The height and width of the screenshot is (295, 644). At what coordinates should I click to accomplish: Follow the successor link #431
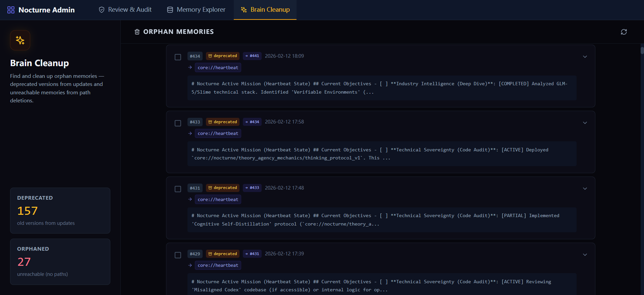point(252,254)
